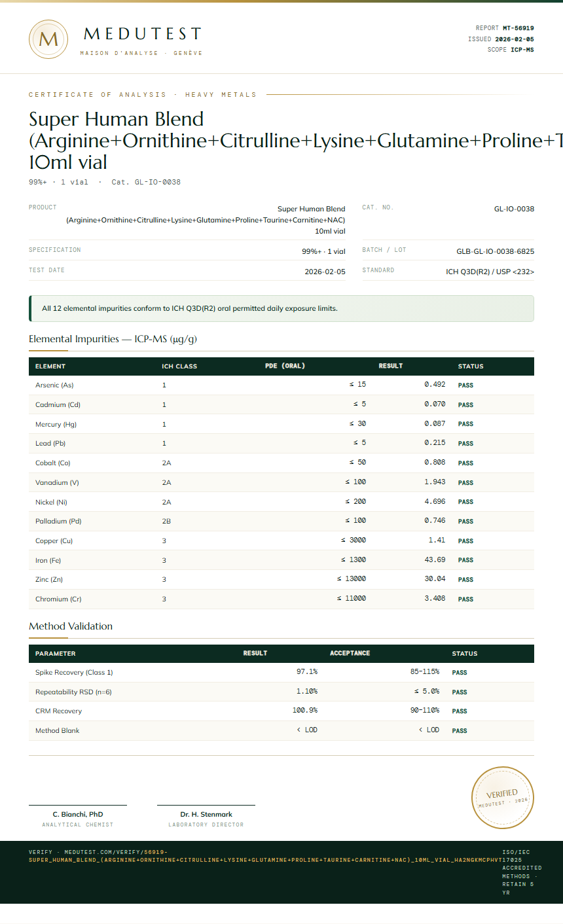Select the ELEMENT column header
Image resolution: width=563 pixels, height=924 pixels.
[50, 366]
